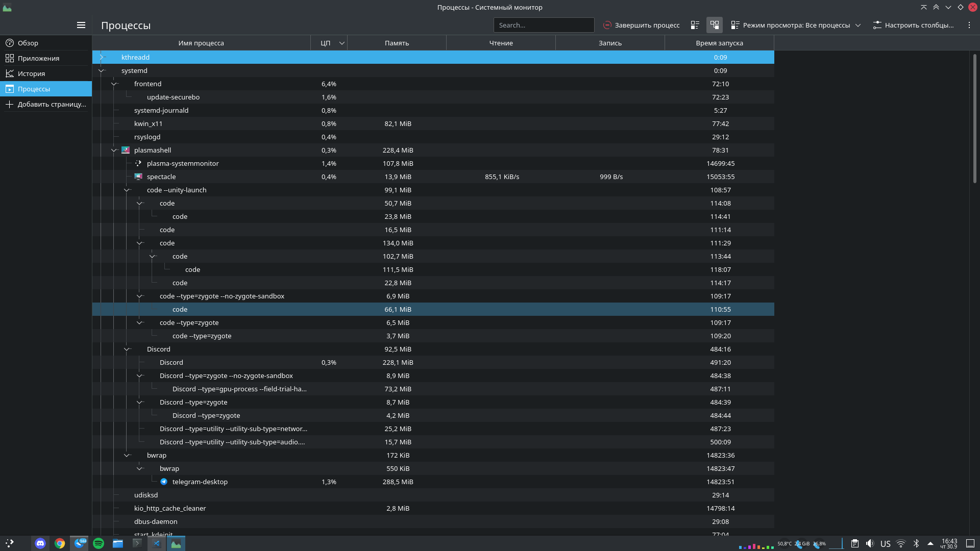Collapse the systemd tree
This screenshot has width=980, height=551.
coord(101,70)
